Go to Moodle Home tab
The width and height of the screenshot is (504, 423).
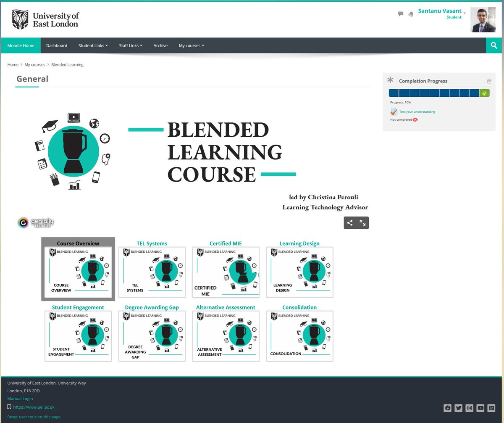click(21, 45)
